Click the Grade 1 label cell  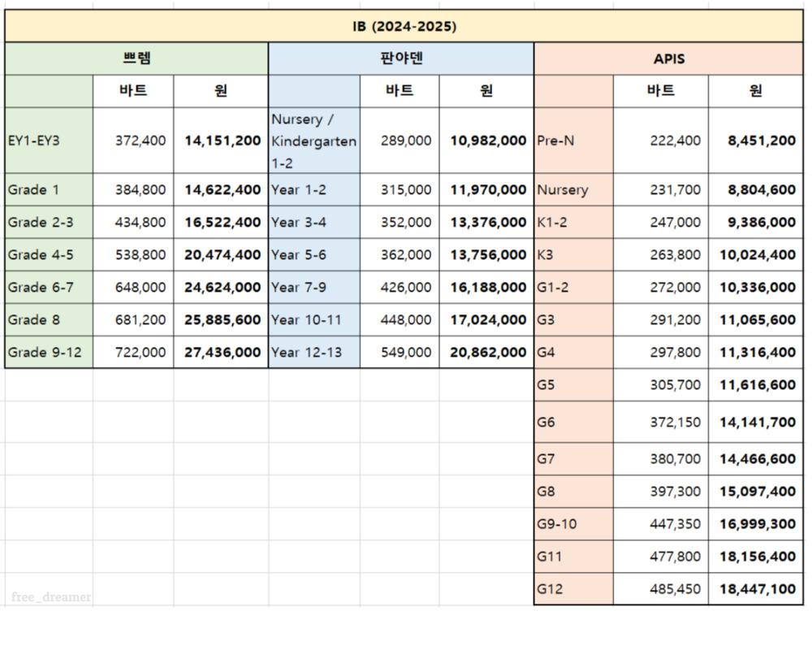coord(50,189)
